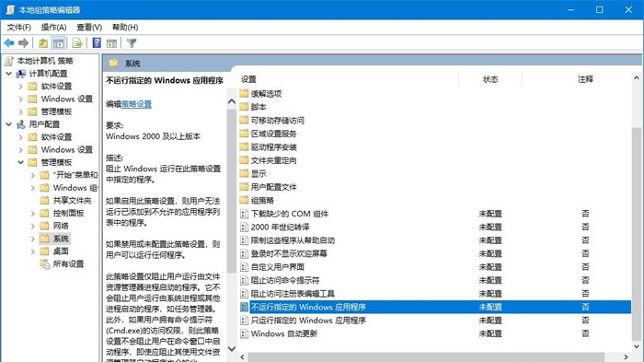
Task: Click the policy icon of 限制这些程序从帮助启动
Action: point(245,240)
